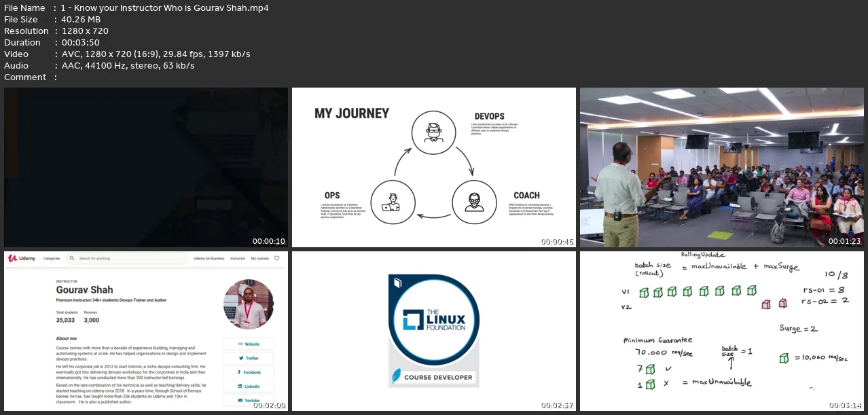
Task: Click the Website button on instructor profile
Action: pos(249,344)
